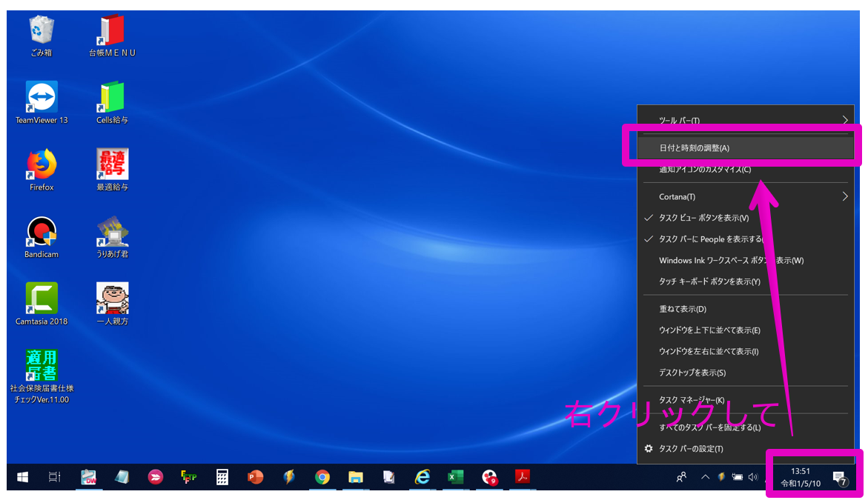Screen dimensions: 868x500
Task: Click the lightning icon in the system tray
Action: tap(721, 477)
